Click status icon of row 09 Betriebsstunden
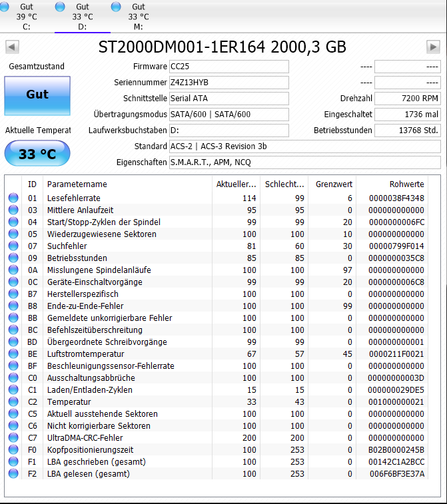Screen dimensions: 447x504 point(13,258)
